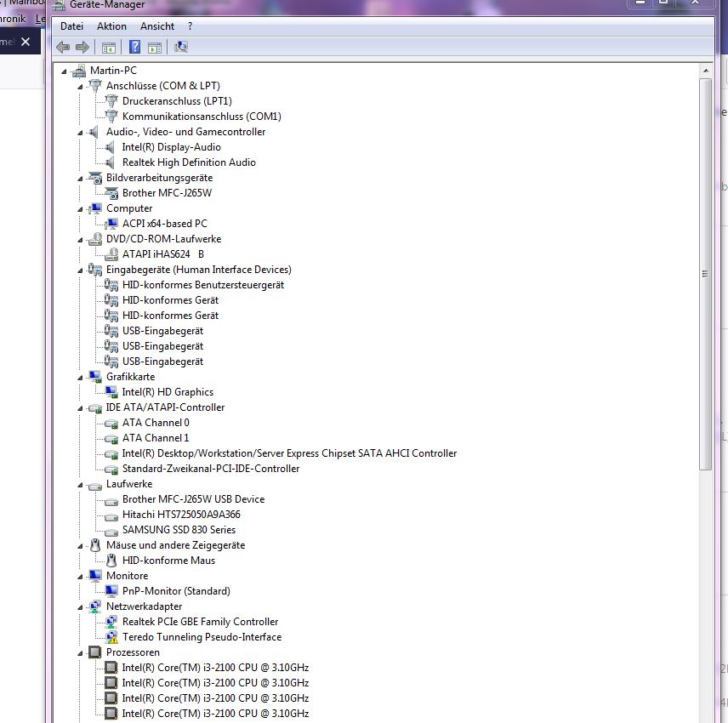Click the first i3-2100 processor chip icon
The height and width of the screenshot is (723, 728).
pyautogui.click(x=111, y=667)
